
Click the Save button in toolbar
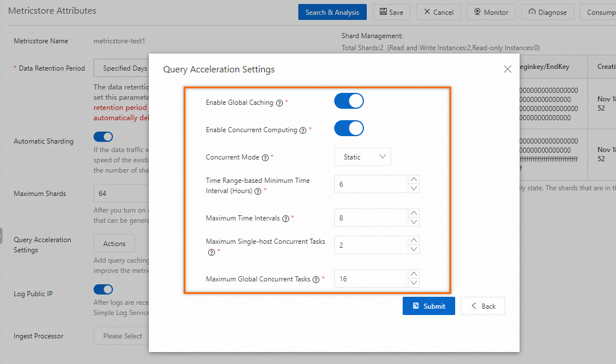[x=391, y=12]
